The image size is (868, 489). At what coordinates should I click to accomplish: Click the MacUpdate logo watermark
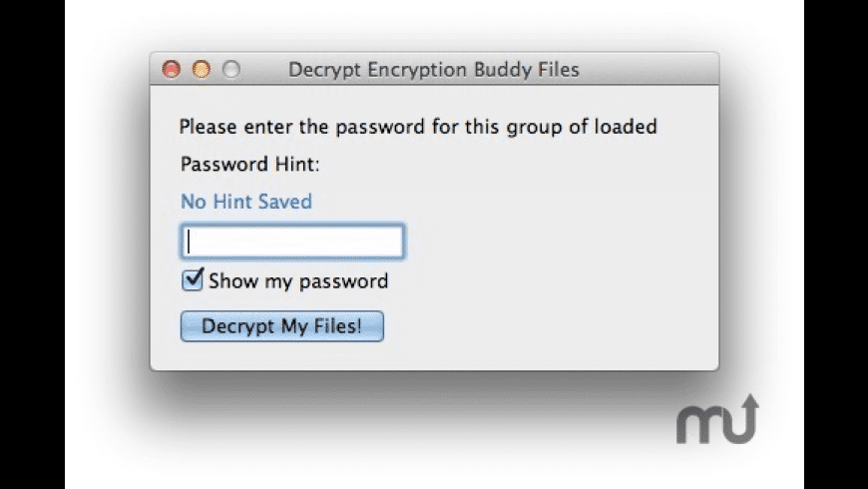pyautogui.click(x=717, y=420)
